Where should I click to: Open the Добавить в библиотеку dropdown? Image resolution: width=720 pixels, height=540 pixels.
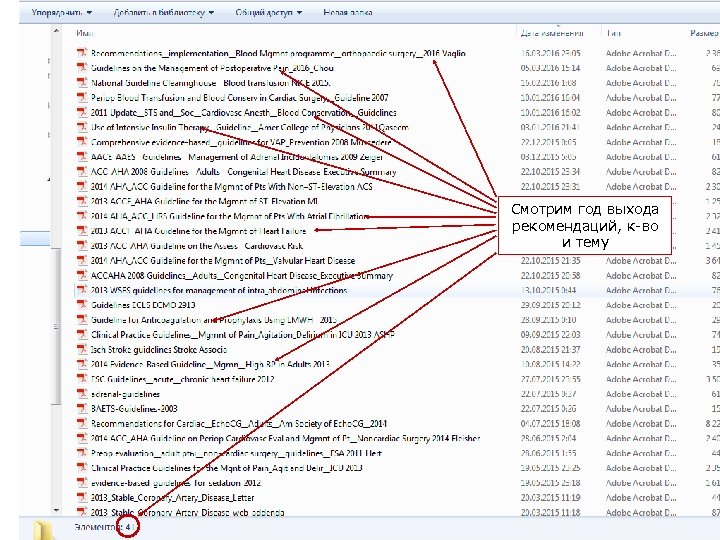click(x=163, y=12)
